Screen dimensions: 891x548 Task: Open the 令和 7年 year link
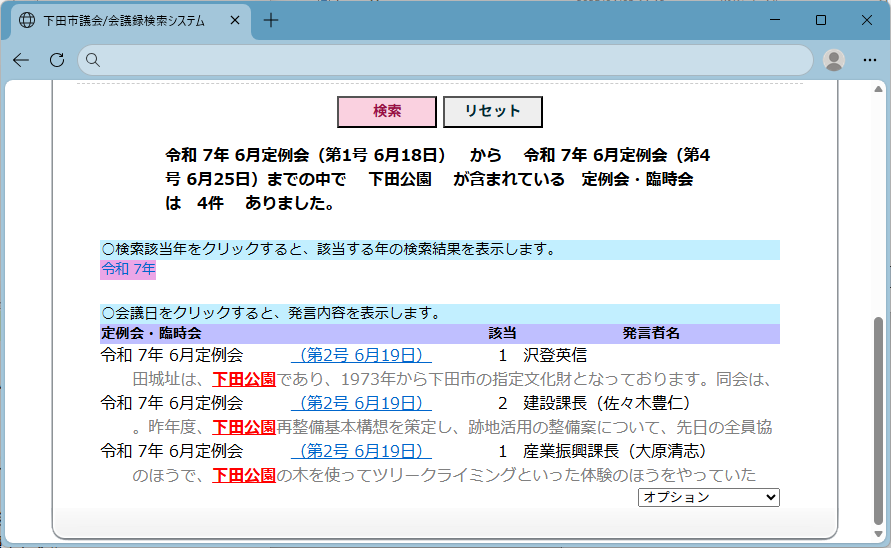click(128, 269)
